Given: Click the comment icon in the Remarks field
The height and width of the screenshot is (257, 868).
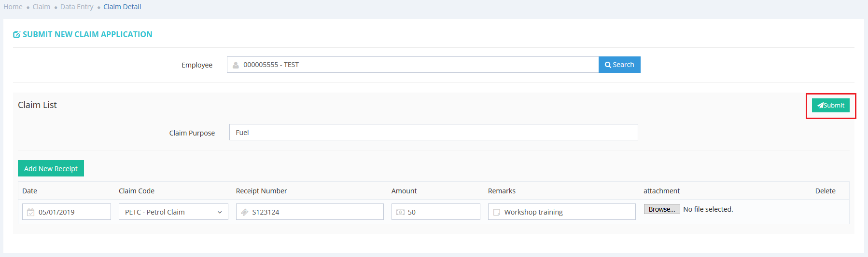Looking at the screenshot, I should pyautogui.click(x=497, y=212).
